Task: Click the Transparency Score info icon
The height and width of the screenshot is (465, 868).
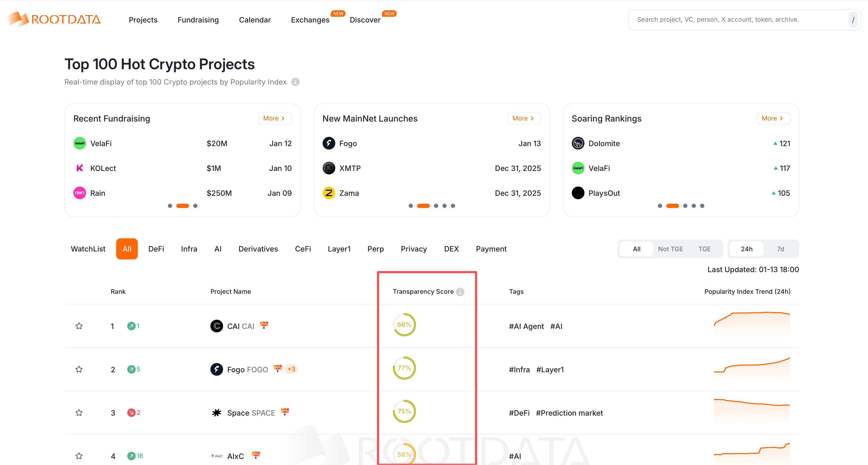Action: pos(460,292)
